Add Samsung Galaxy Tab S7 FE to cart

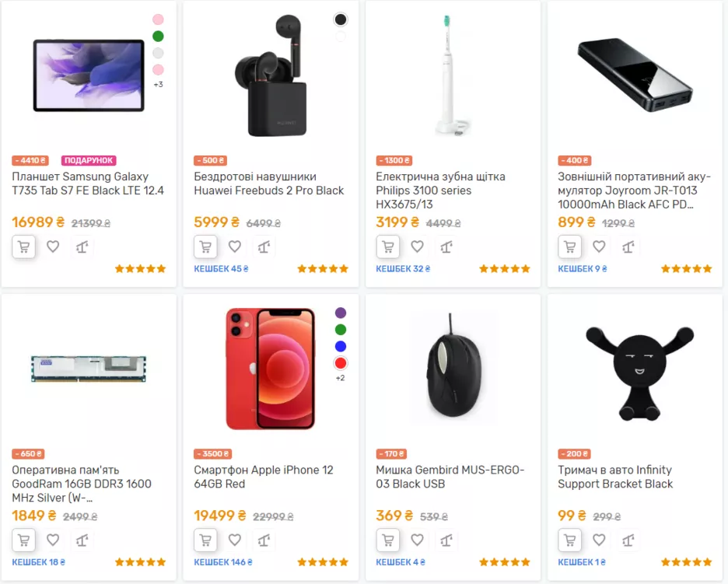pyautogui.click(x=24, y=247)
